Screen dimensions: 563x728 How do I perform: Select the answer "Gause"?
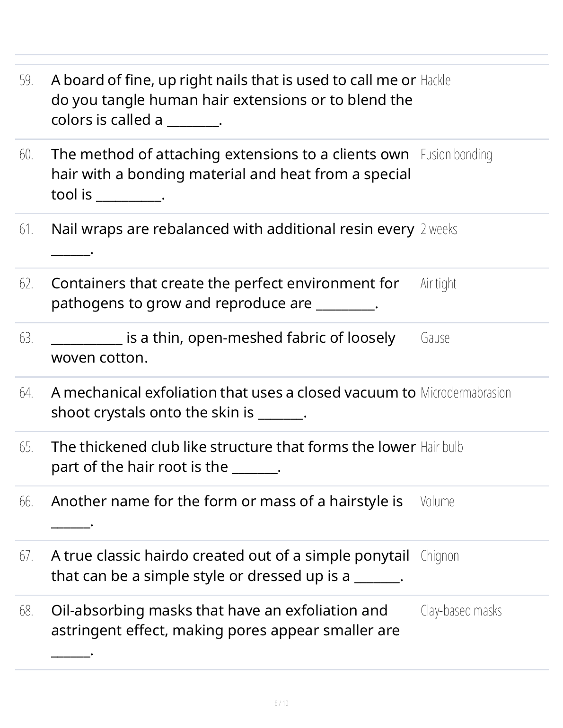435,338
